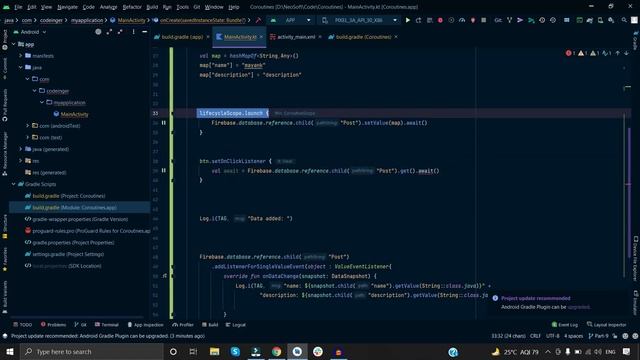The height and width of the screenshot is (360, 640).
Task: Click the Make Project hammer icon
Action: pos(258,20)
